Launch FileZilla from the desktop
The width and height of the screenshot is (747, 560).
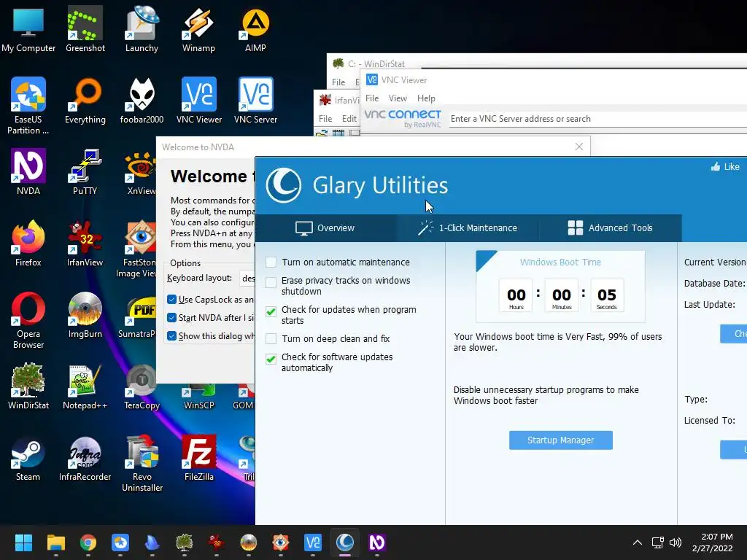[x=198, y=458]
